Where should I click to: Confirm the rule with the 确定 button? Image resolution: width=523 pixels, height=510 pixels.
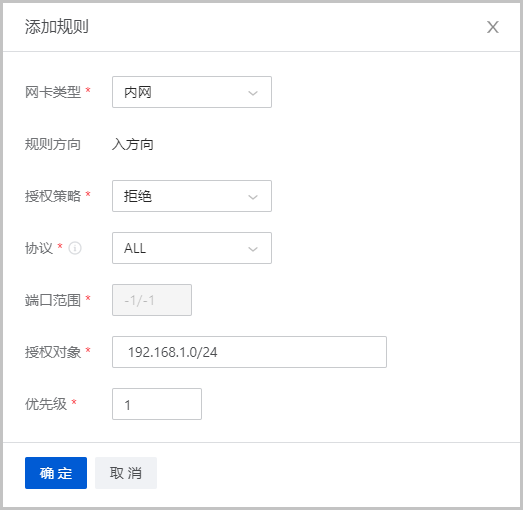coord(56,473)
